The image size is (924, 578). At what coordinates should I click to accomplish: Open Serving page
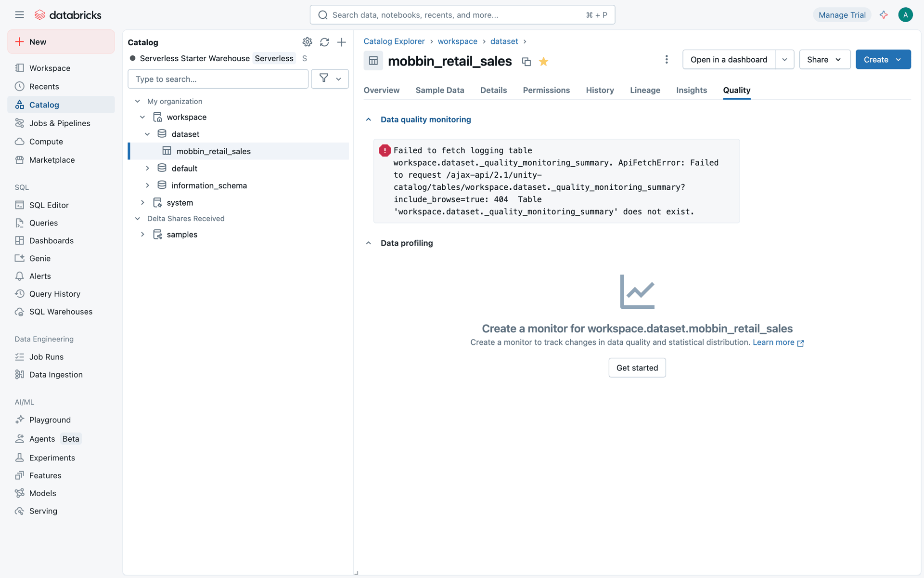click(61, 511)
